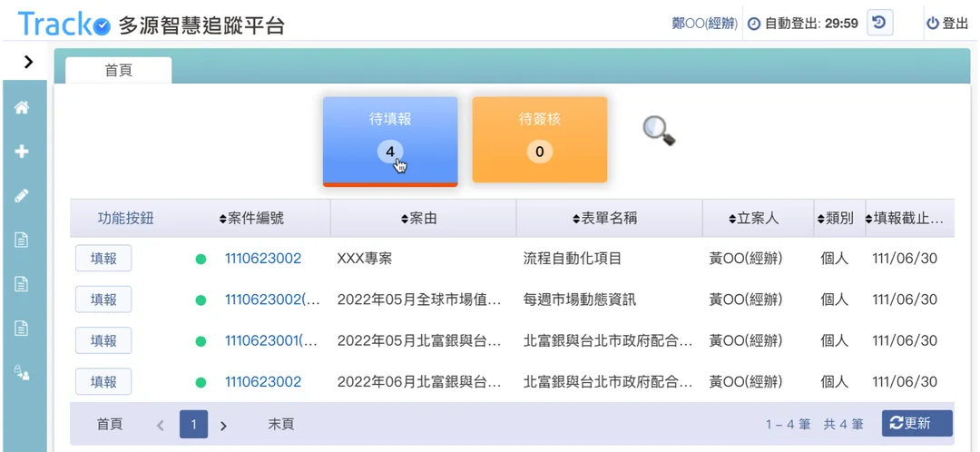Sort the table by 類別 column
The height and width of the screenshot is (452, 980).
[835, 218]
